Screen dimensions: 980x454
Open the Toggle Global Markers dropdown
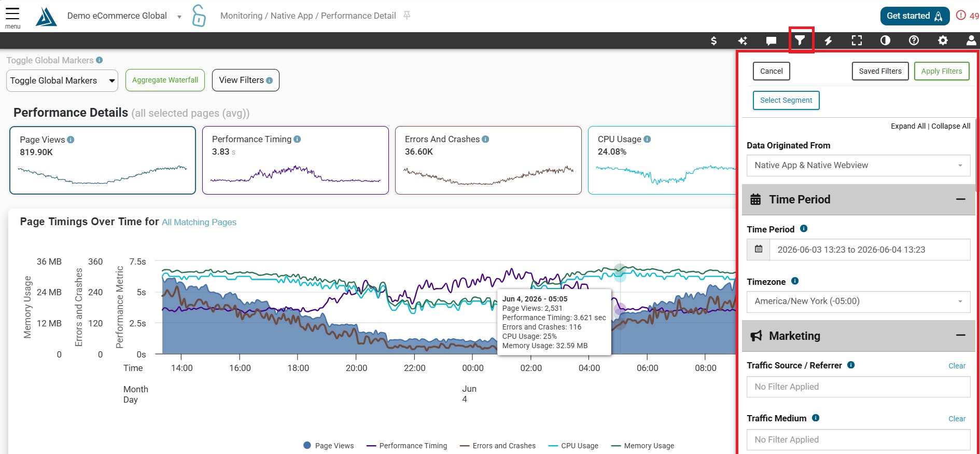coord(62,80)
